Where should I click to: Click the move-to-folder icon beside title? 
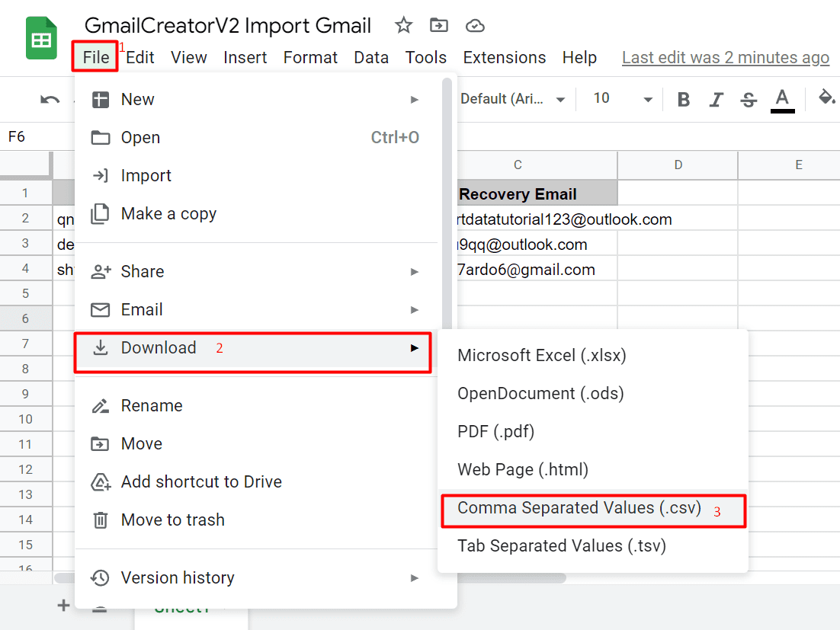point(439,25)
